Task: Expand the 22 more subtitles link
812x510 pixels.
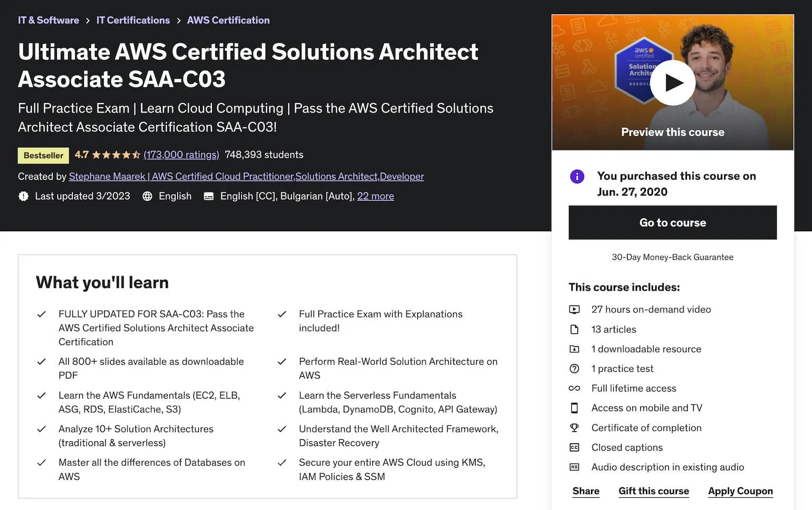Action: pos(375,196)
